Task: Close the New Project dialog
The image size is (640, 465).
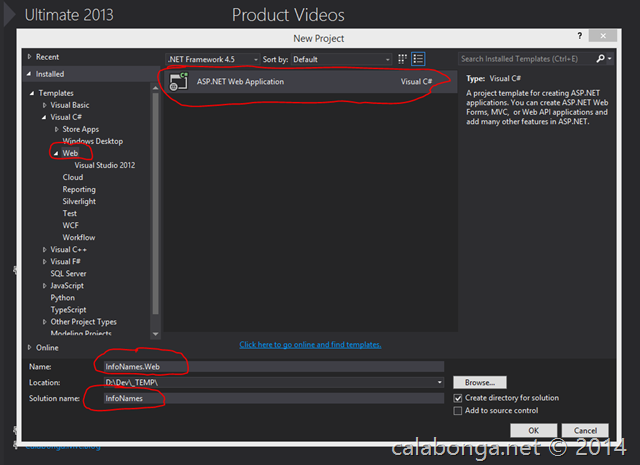Action: pyautogui.click(x=603, y=36)
